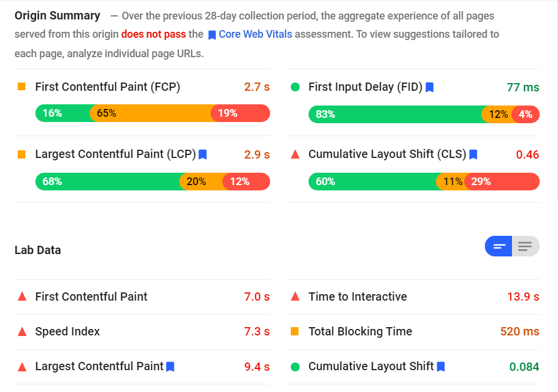Image resolution: width=558 pixels, height=392 pixels.
Task: Expand the First Contentful Paint lab metric row
Action: (x=142, y=297)
